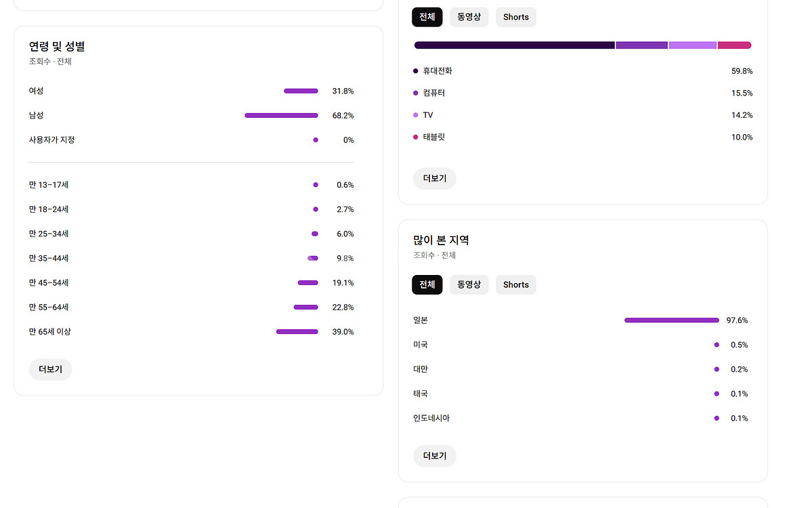
Task: Click 태블릿 legend dot
Action: (416, 137)
